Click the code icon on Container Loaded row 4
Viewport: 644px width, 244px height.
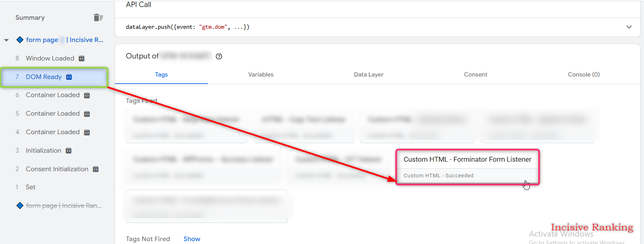(87, 132)
